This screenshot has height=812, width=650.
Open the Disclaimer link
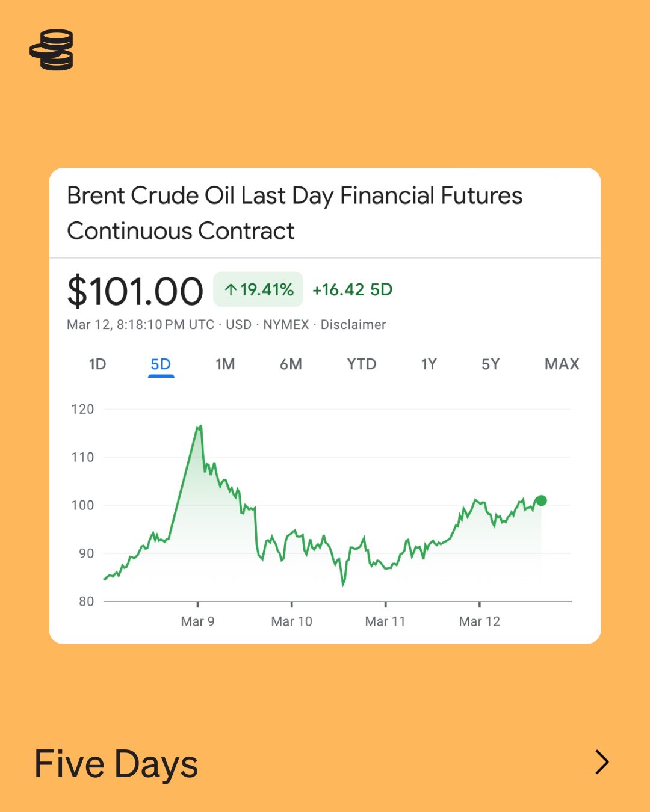[x=353, y=325]
